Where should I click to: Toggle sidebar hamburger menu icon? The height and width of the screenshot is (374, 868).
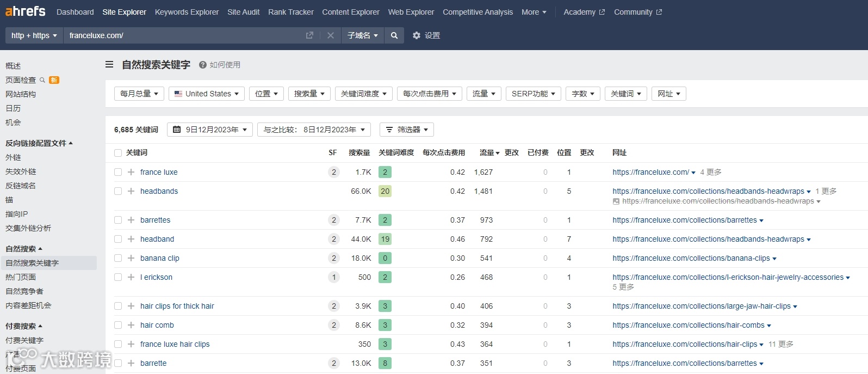[x=109, y=64]
